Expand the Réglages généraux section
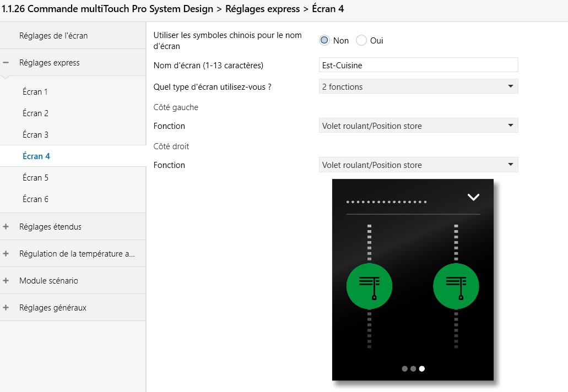This screenshot has width=568, height=392. pos(6,308)
